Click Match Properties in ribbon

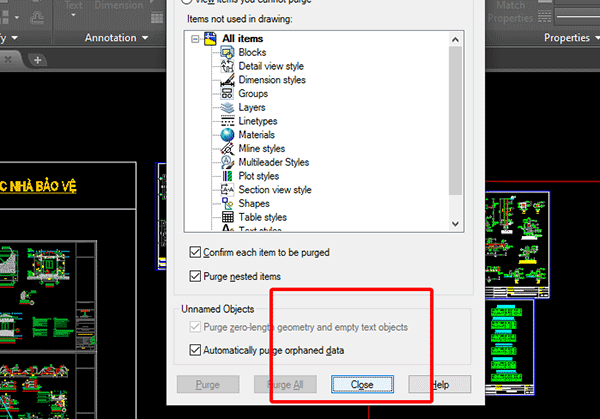click(510, 12)
